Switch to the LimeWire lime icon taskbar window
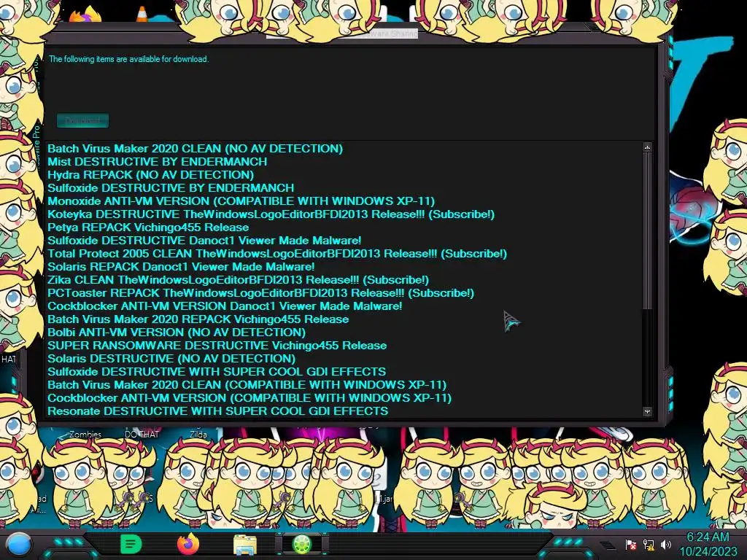 [x=302, y=544]
